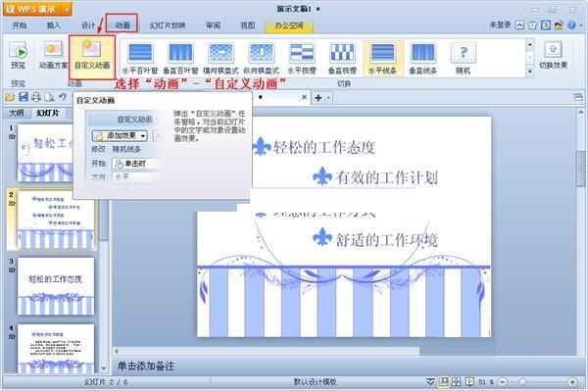The height and width of the screenshot is (391, 588).
Task: Open the 审阅 ribbon tab
Action: [213, 25]
